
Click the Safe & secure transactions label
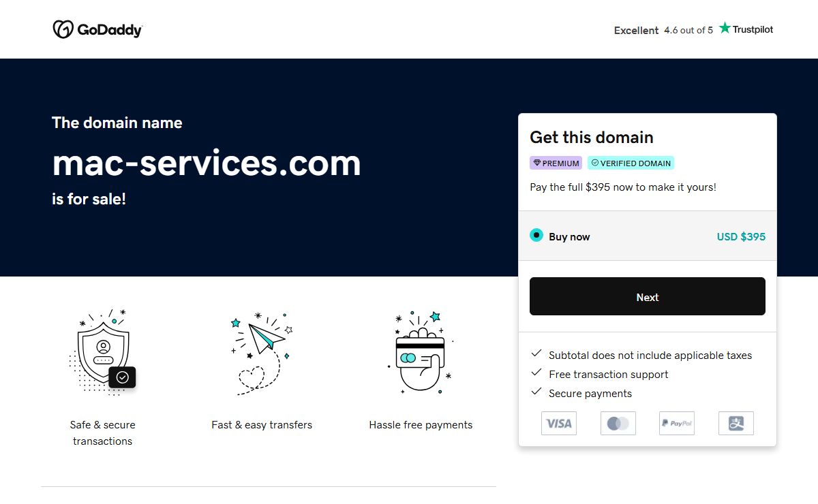click(103, 432)
